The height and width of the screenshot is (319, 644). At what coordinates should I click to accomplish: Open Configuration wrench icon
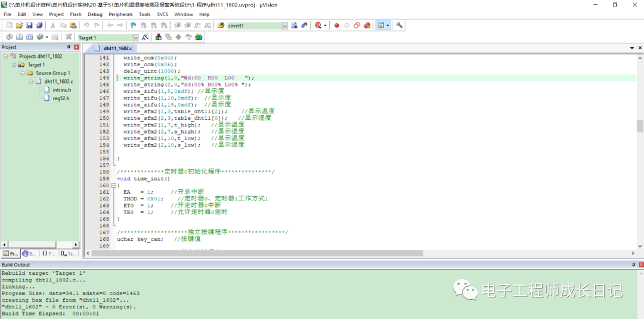400,26
